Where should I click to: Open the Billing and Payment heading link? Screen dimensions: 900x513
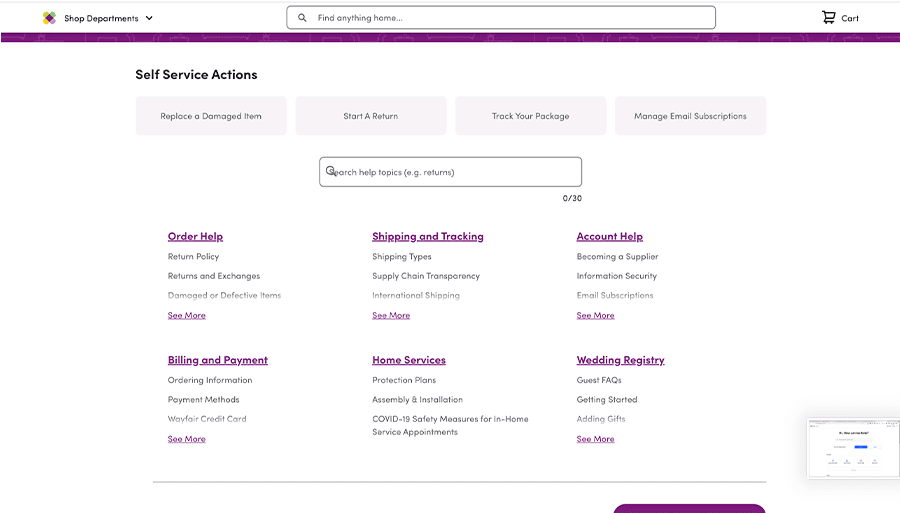coord(218,360)
